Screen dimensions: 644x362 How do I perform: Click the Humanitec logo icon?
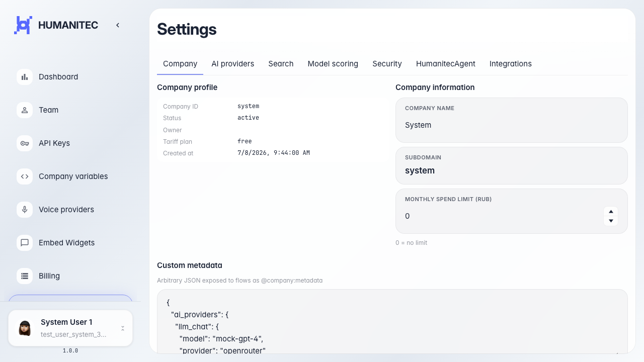tap(23, 25)
